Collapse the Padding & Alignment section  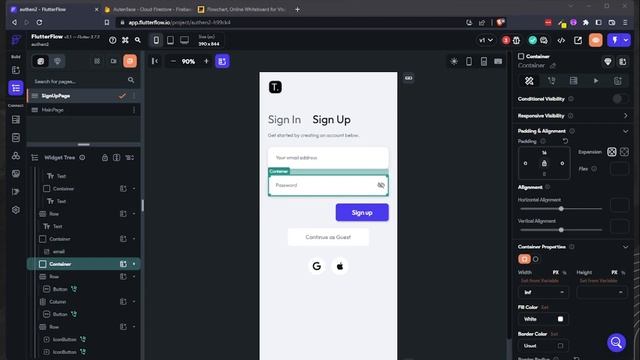coord(626,131)
